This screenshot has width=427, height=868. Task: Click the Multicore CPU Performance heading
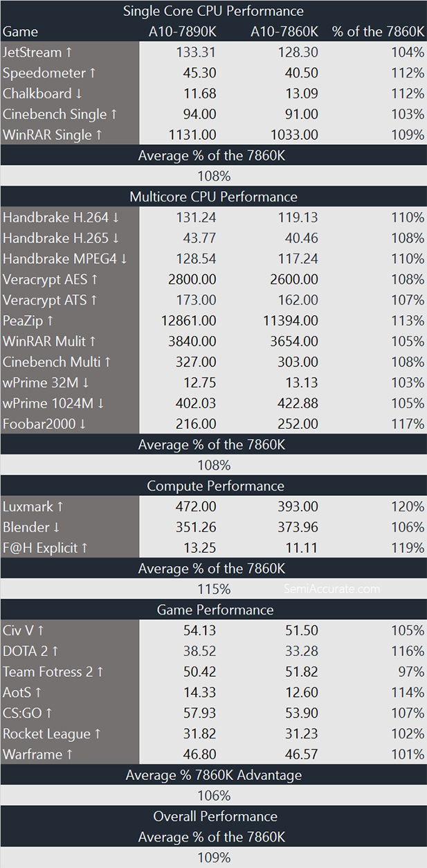[x=213, y=197]
